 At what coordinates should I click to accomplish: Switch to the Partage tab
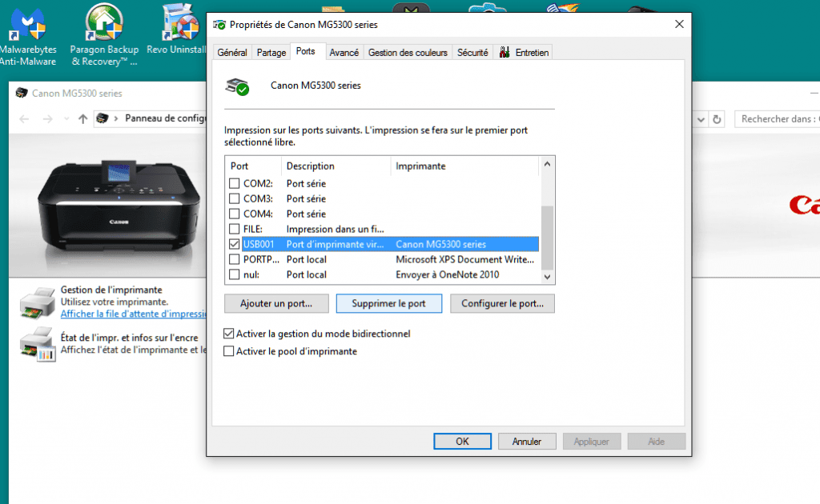point(271,52)
